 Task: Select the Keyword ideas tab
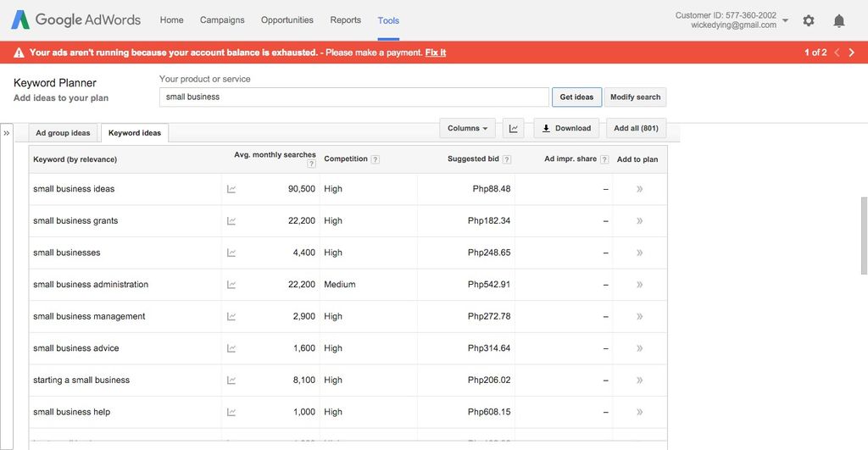[135, 133]
